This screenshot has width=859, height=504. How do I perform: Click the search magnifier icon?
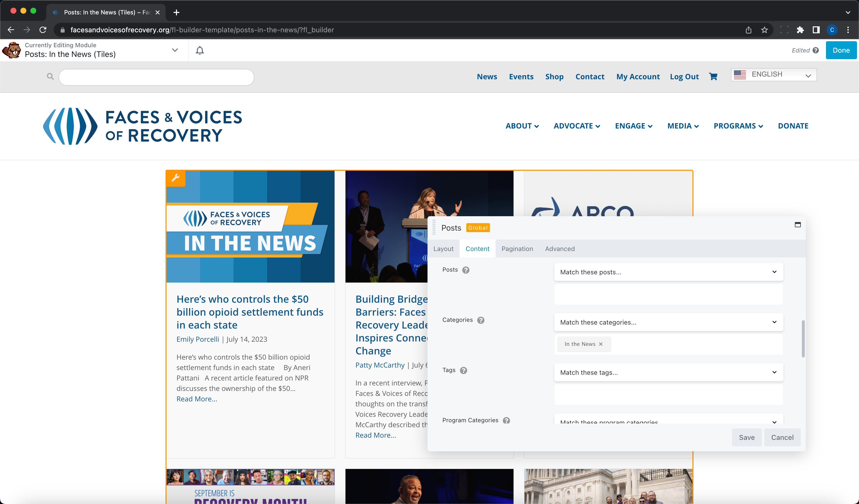click(50, 77)
